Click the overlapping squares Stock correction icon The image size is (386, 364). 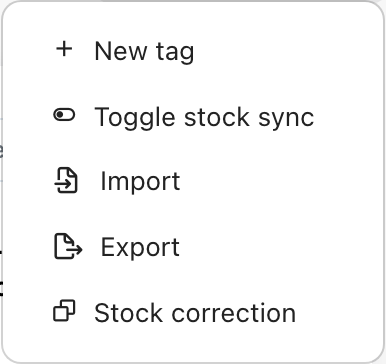pyautogui.click(x=64, y=311)
